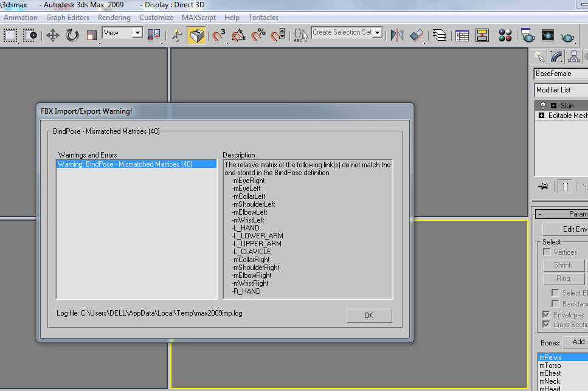The height and width of the screenshot is (391, 588).
Task: Open the reference coordinate system dropdown View
Action: [123, 33]
